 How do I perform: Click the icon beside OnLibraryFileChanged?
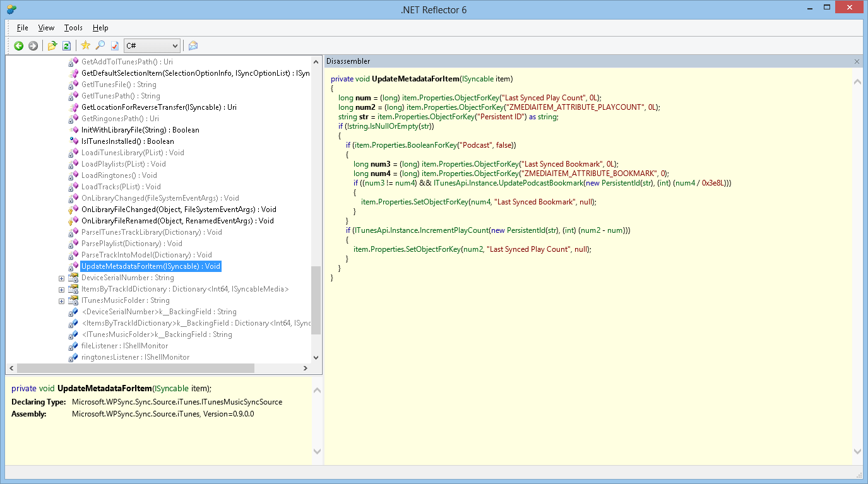73,210
